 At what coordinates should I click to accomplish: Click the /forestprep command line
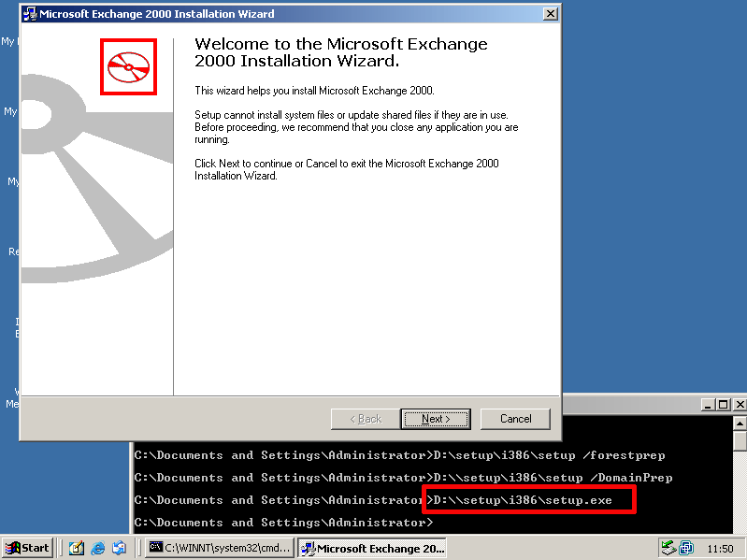[399, 455]
